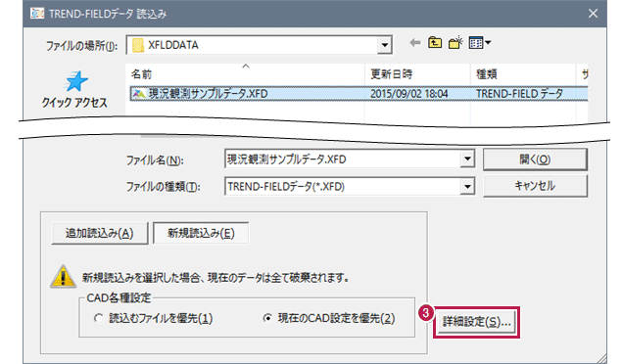
Task: Click the キャンセル button
Action: 535,186
